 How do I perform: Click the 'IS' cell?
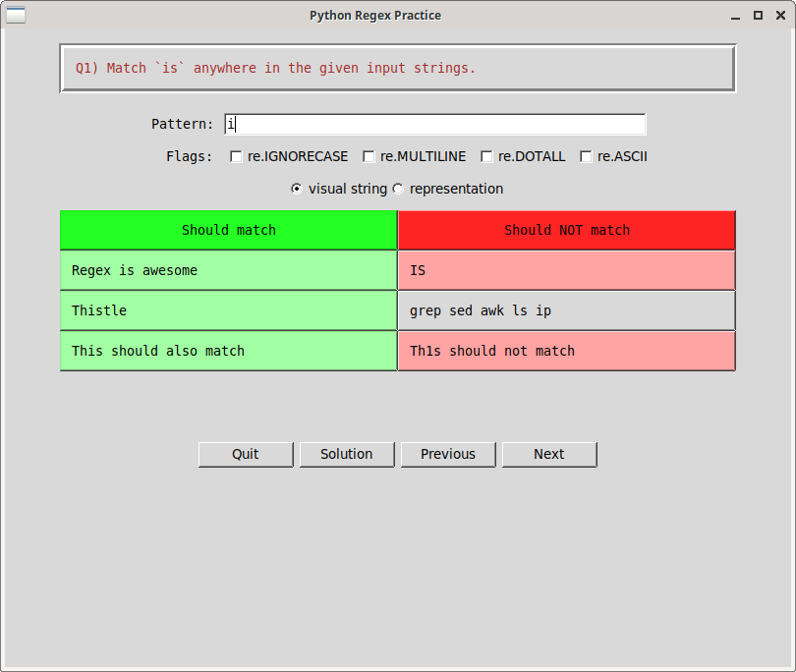coord(567,270)
